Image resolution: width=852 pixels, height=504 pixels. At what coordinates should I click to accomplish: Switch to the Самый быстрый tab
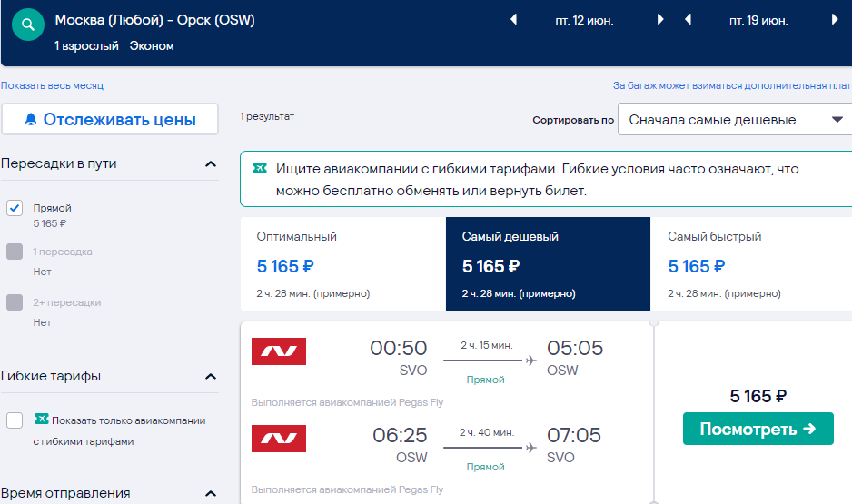(x=751, y=264)
